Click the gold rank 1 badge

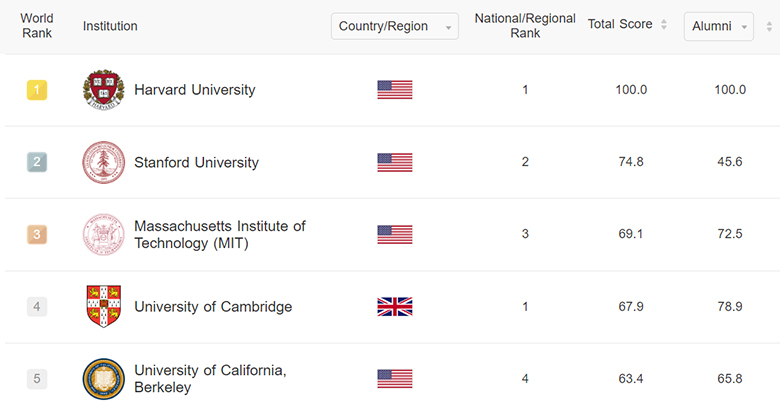coord(37,90)
